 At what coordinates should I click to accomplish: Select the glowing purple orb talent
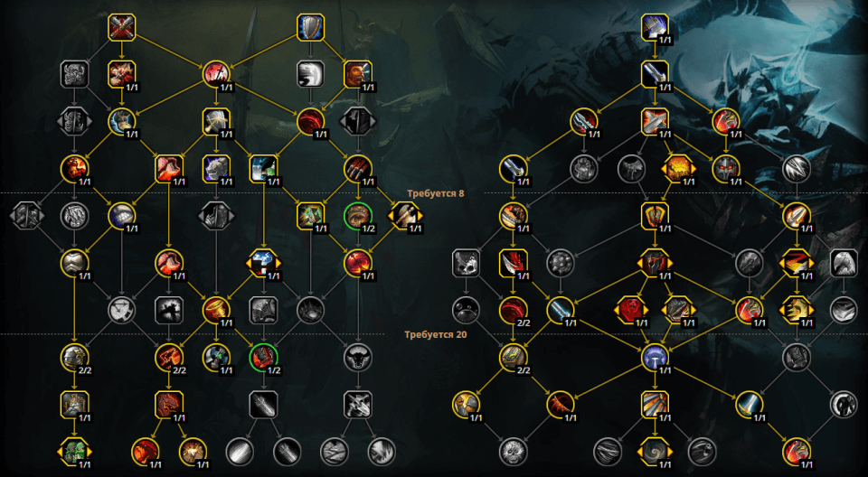pyautogui.click(x=656, y=357)
